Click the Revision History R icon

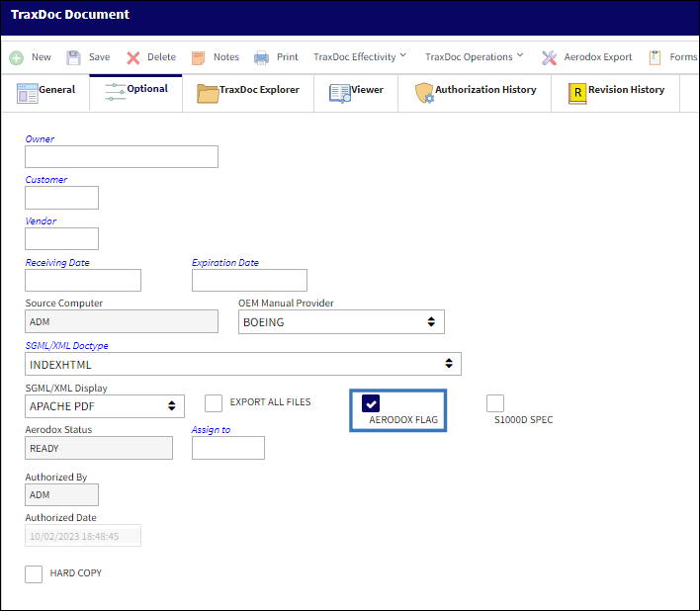pyautogui.click(x=577, y=93)
